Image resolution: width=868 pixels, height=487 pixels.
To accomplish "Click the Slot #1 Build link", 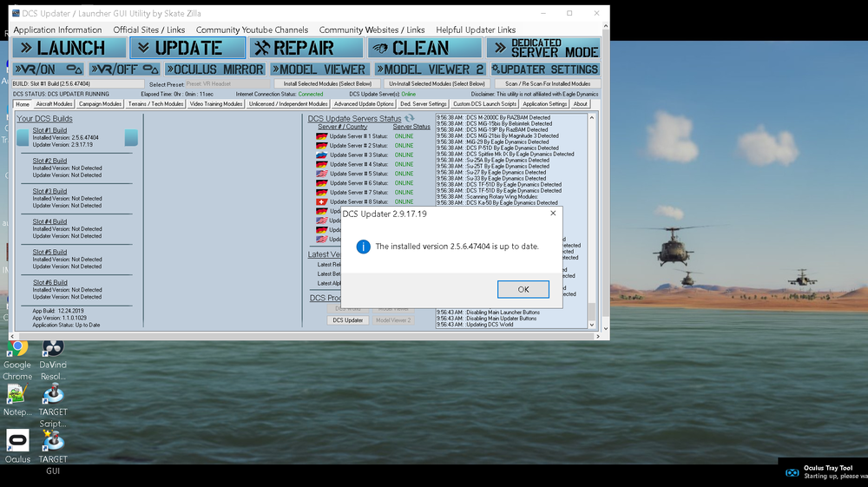I will click(x=49, y=130).
